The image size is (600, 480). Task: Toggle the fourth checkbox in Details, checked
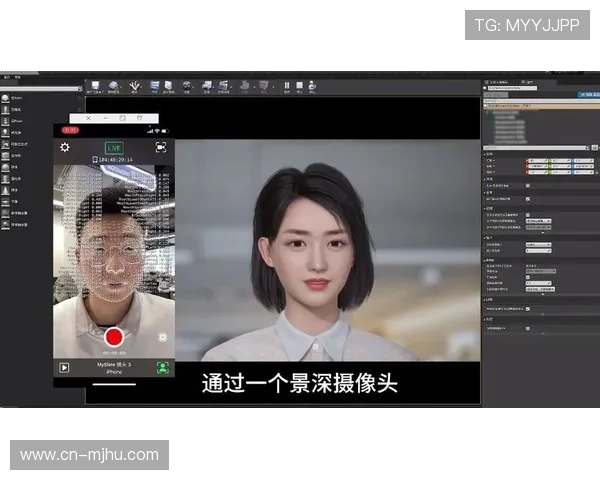point(528,277)
